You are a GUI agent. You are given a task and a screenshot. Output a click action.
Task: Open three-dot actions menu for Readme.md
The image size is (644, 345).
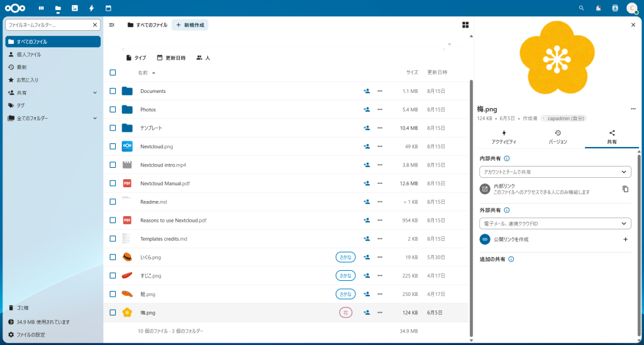click(x=380, y=202)
